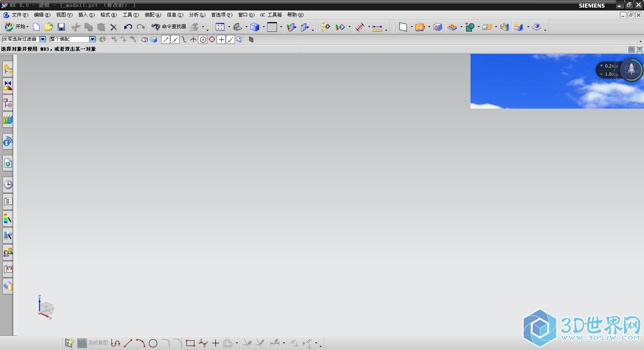Open the GC 工具箱 menu
This screenshot has width=644, height=350.
pos(271,15)
